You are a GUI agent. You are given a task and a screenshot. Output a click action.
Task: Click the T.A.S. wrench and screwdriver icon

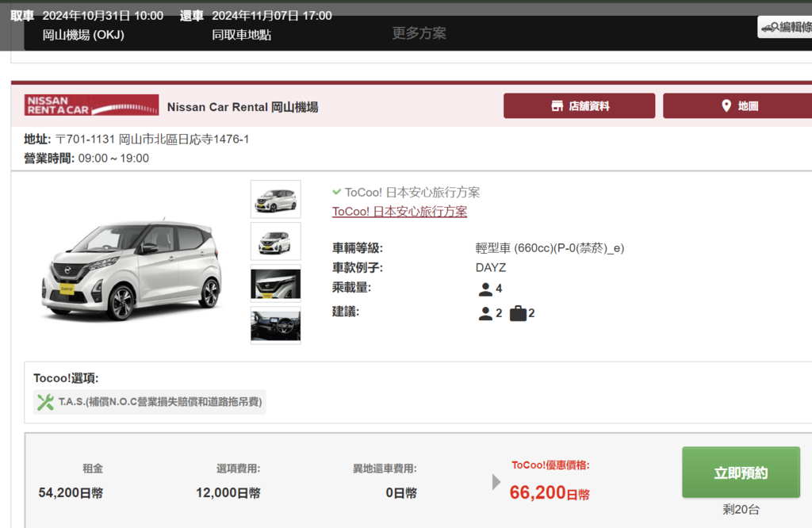(x=45, y=402)
